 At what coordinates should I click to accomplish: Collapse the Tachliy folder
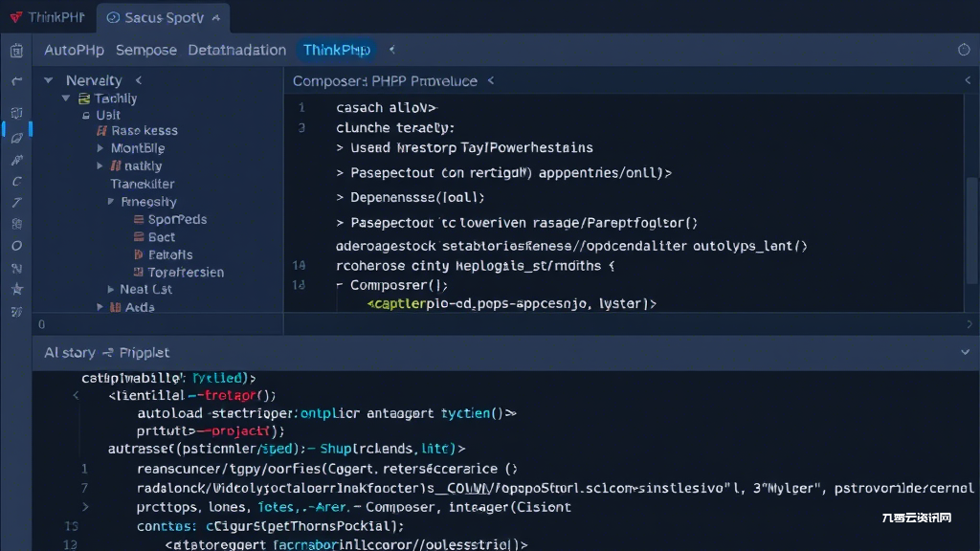66,99
